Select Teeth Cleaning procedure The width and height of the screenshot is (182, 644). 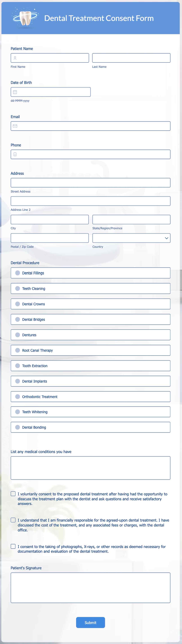coord(17,288)
